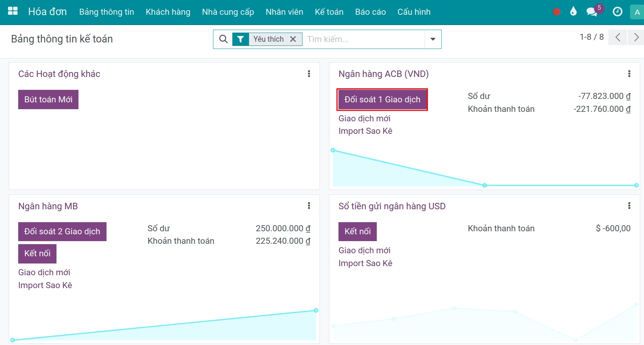Click the water drop icon in the navbar

pos(573,11)
